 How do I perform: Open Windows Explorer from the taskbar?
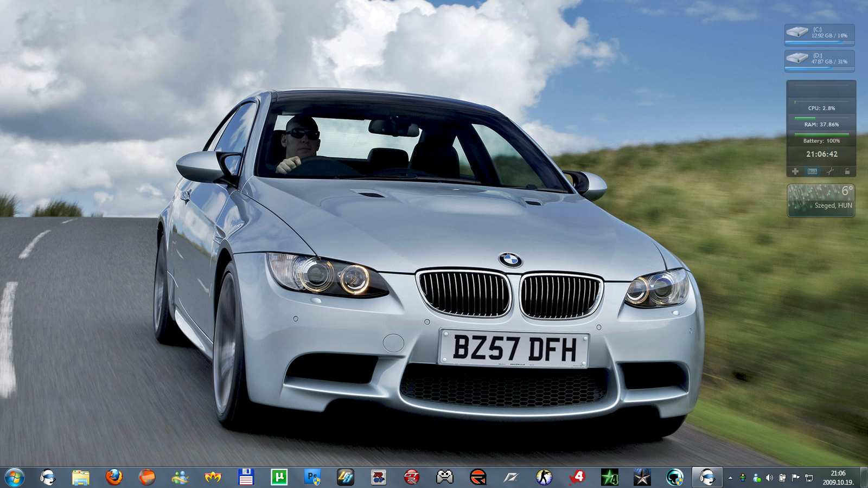[81, 477]
